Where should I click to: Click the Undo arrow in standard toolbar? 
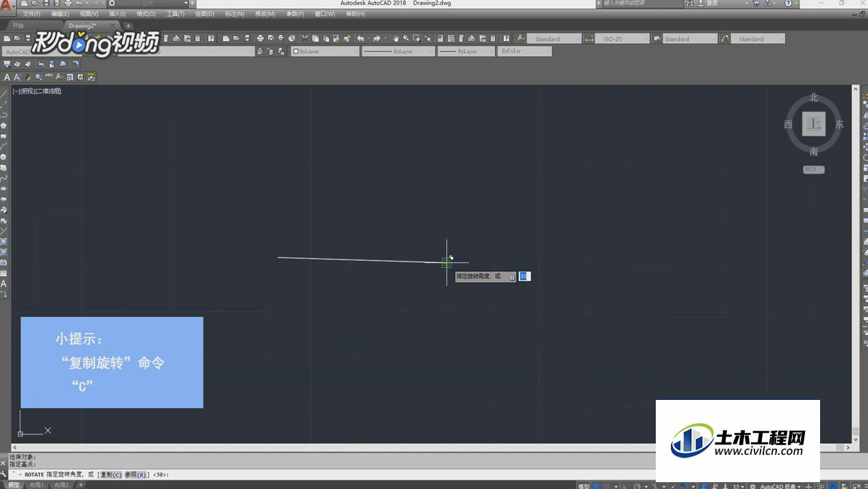(361, 38)
